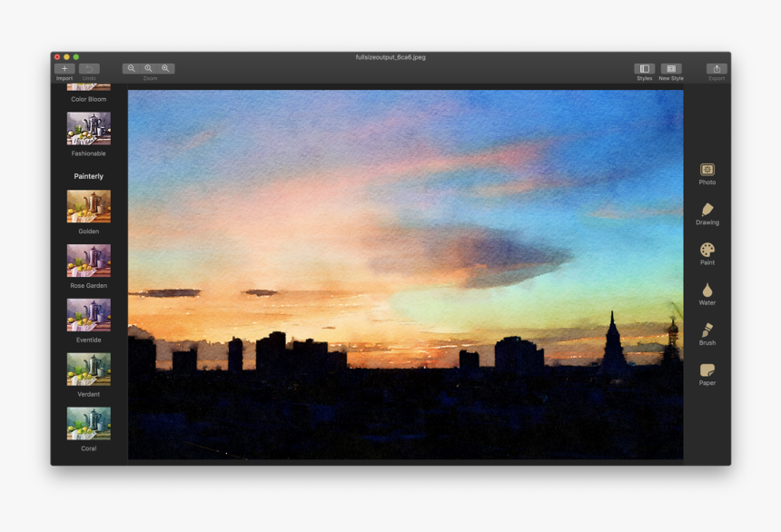
Task: Toggle the Styles sidebar panel
Action: point(644,69)
